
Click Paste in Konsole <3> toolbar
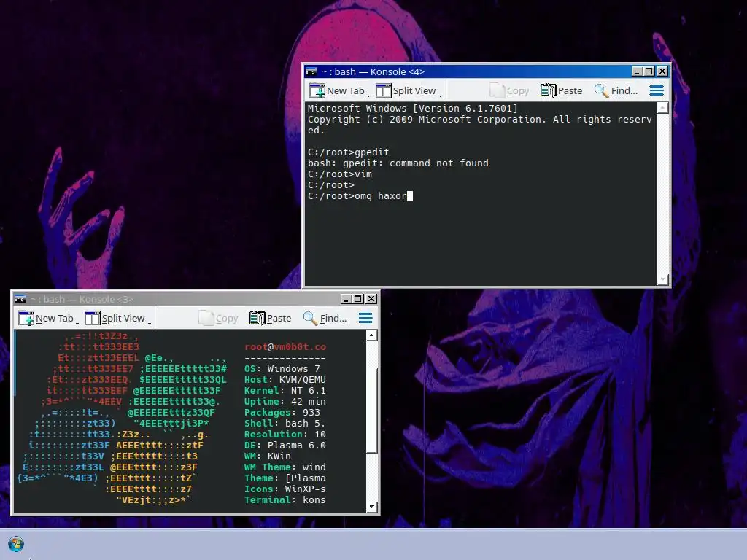pyautogui.click(x=270, y=318)
